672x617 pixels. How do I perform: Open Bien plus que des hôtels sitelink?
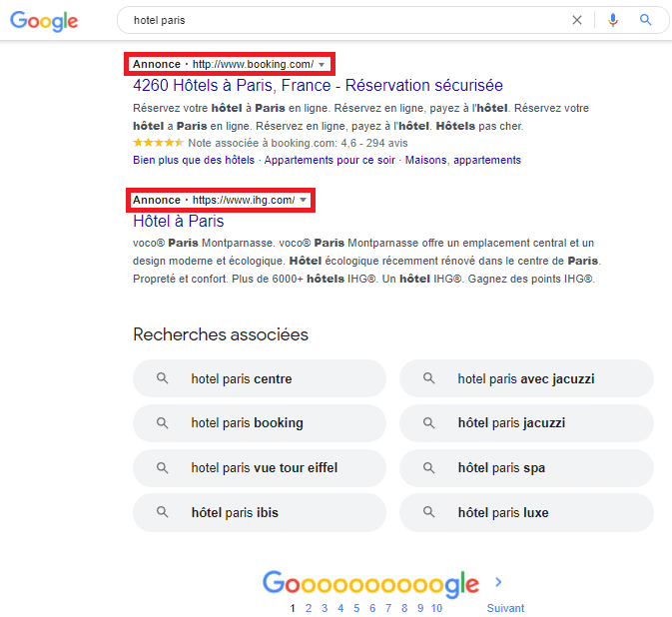(x=194, y=161)
